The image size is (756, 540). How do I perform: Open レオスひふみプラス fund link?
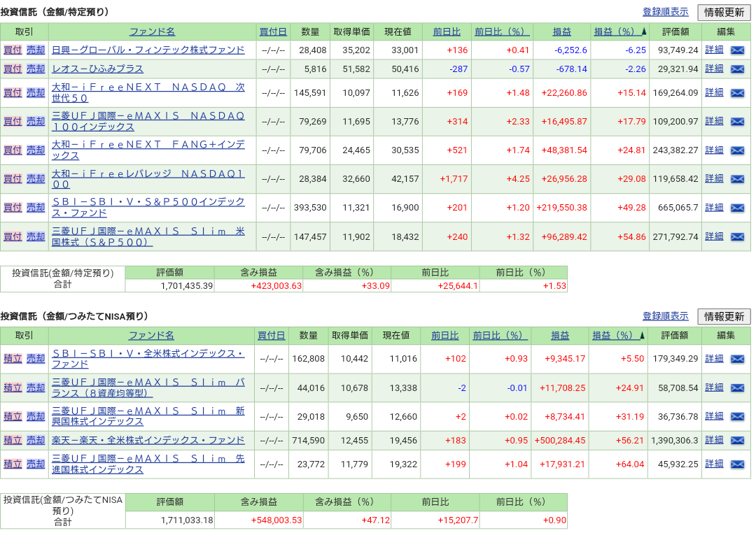(97, 69)
